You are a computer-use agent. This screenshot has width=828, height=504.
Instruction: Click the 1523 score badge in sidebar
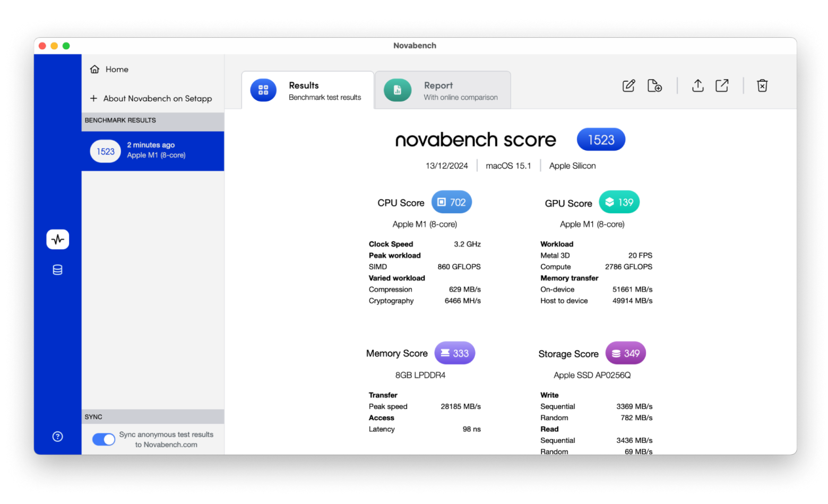click(x=105, y=151)
